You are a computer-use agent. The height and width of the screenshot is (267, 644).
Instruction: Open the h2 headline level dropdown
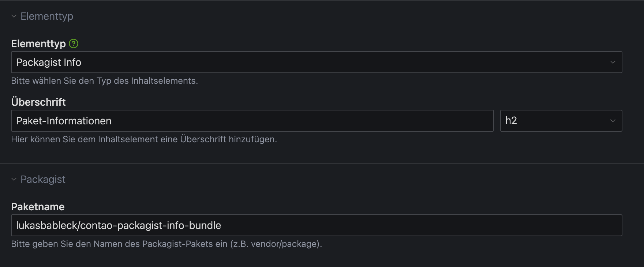tap(556, 121)
